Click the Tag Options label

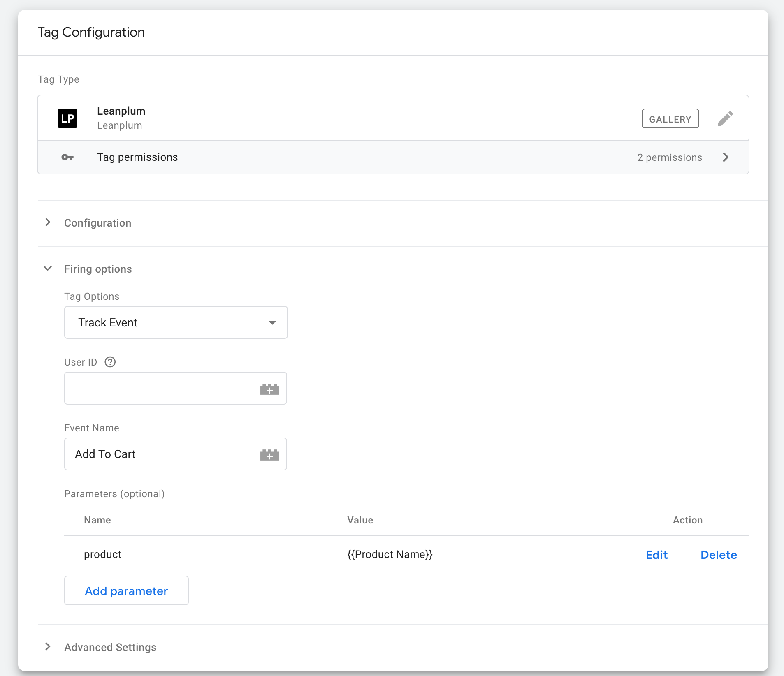point(92,296)
